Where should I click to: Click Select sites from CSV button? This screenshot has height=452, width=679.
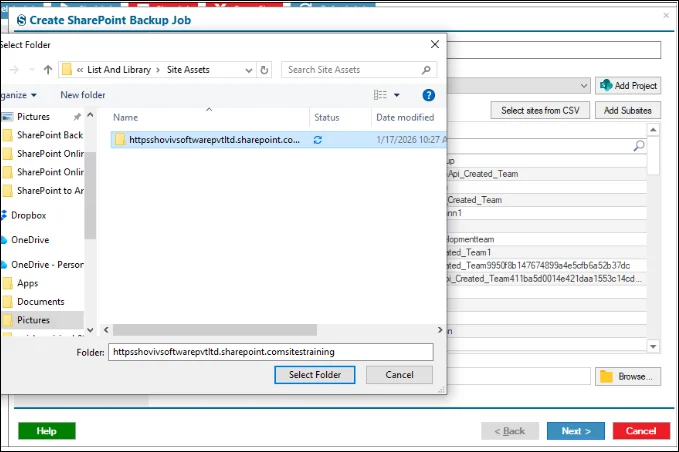coord(540,110)
